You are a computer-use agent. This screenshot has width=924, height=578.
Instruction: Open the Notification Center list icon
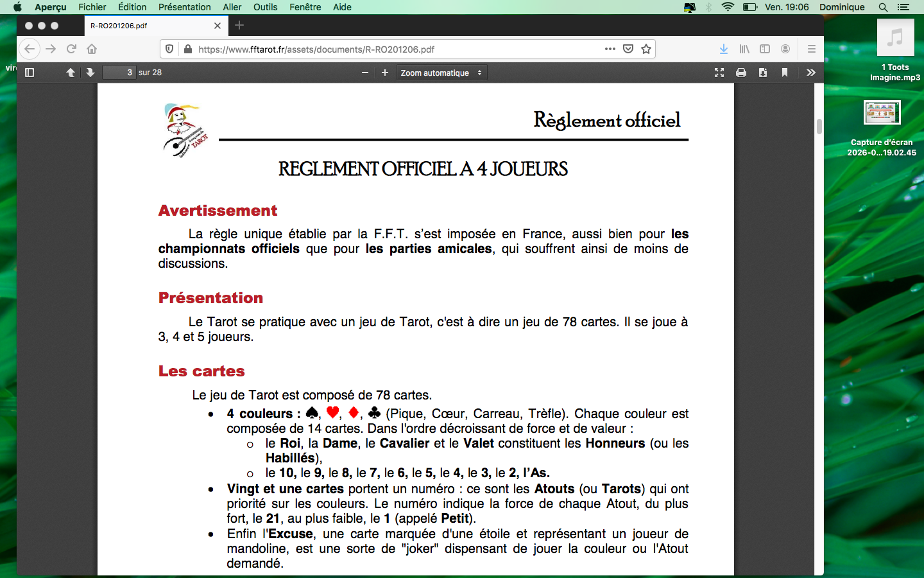(x=903, y=7)
